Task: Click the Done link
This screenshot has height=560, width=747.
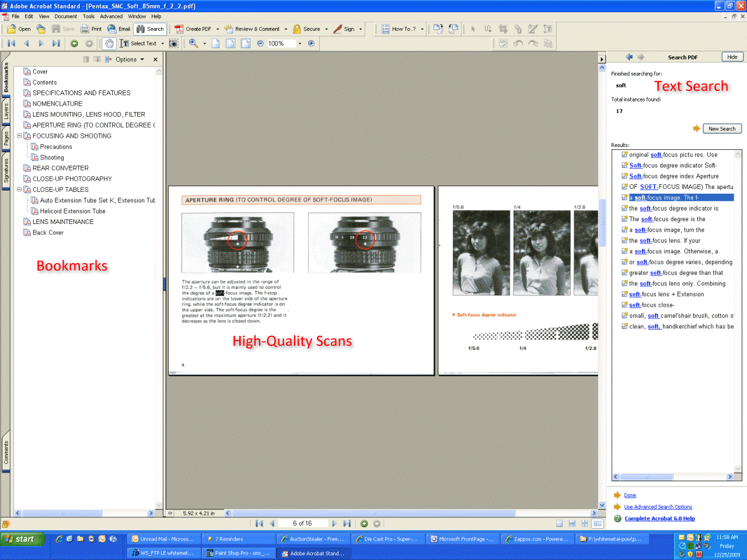Action: point(630,495)
